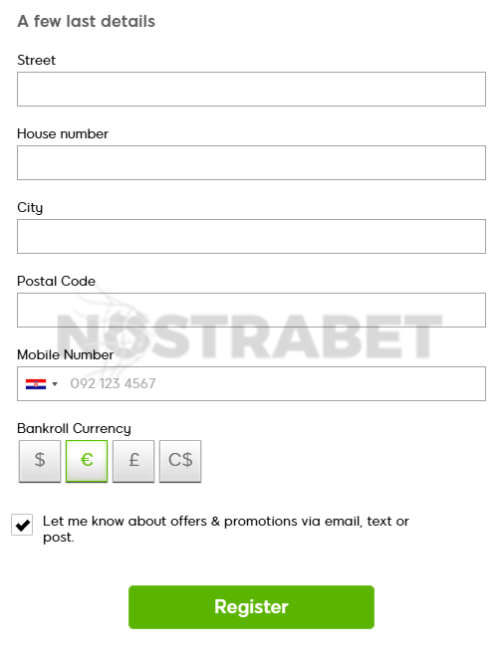Screen dimensions: 500x662
Task: Focus the Street input field
Action: (x=251, y=89)
